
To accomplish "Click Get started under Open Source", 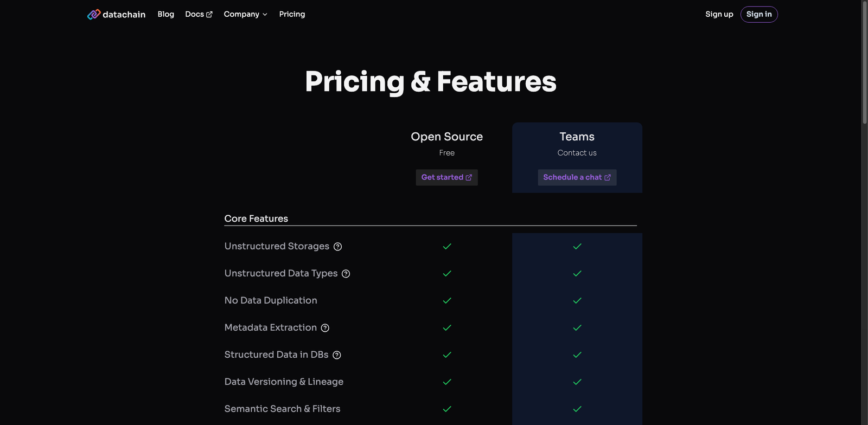I will pos(446,177).
